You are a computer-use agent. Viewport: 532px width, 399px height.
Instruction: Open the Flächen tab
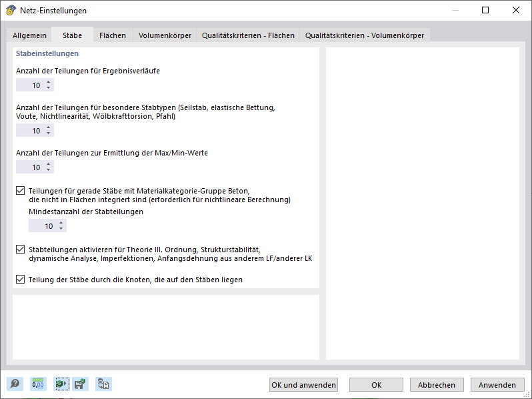pos(113,35)
